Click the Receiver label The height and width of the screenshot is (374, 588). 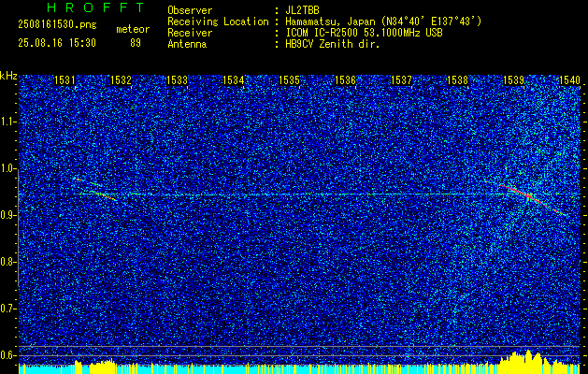190,33
